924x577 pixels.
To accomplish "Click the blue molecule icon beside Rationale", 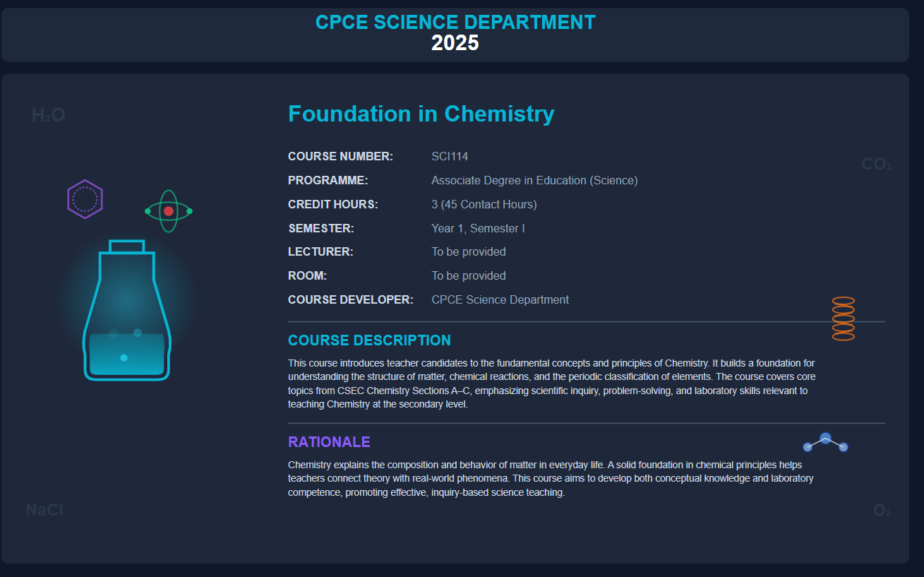I will pos(825,443).
